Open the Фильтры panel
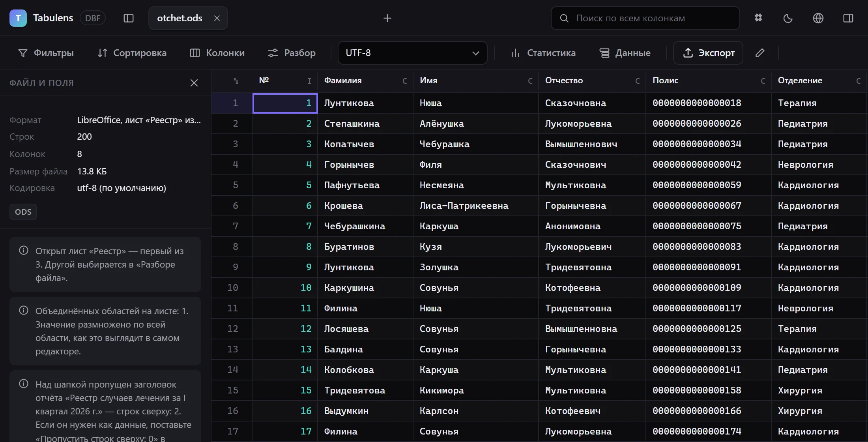The image size is (868, 442). pyautogui.click(x=46, y=53)
